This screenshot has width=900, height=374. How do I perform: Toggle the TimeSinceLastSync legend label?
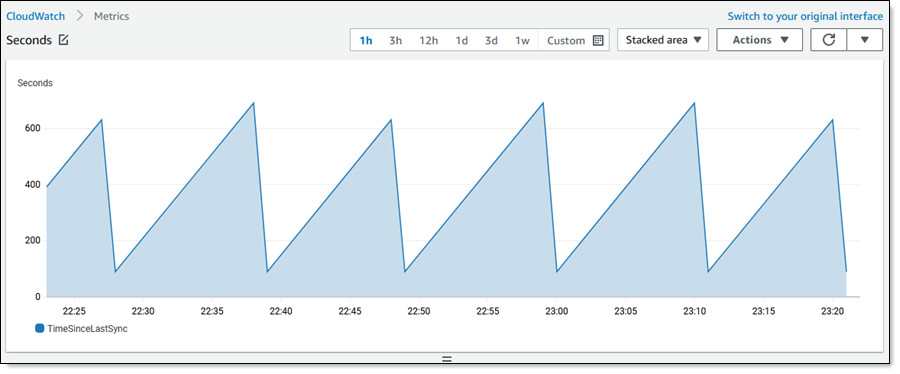coord(87,329)
